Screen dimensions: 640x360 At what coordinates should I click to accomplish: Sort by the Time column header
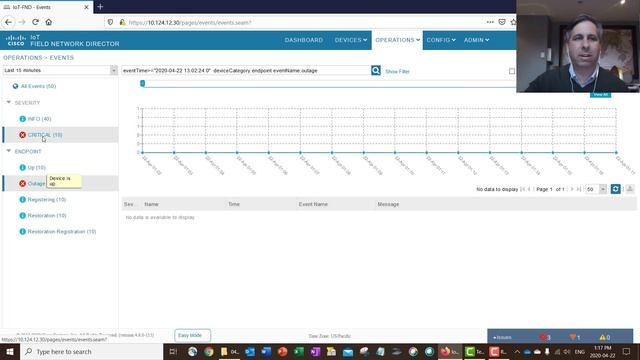(234, 204)
